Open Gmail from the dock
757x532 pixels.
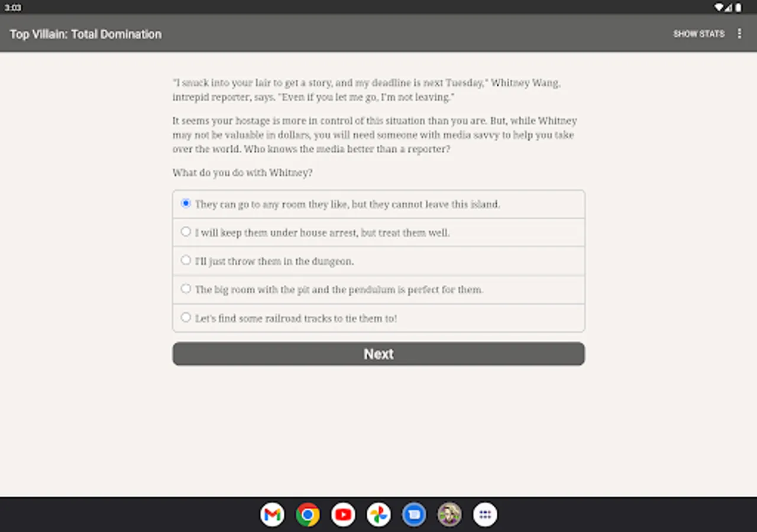(272, 515)
